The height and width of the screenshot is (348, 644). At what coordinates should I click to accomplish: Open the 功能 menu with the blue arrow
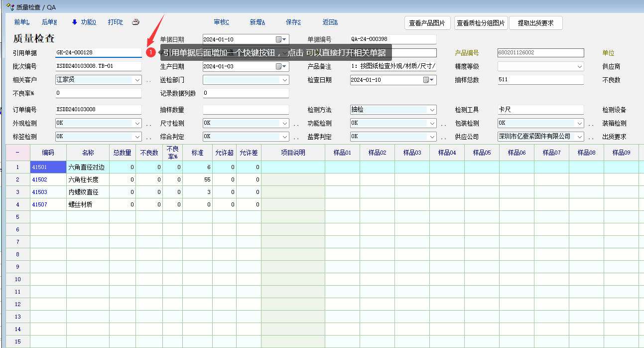tap(84, 22)
